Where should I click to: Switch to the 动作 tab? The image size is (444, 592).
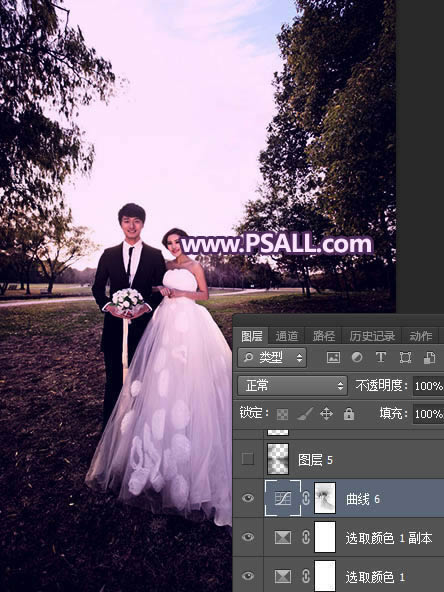click(x=421, y=336)
